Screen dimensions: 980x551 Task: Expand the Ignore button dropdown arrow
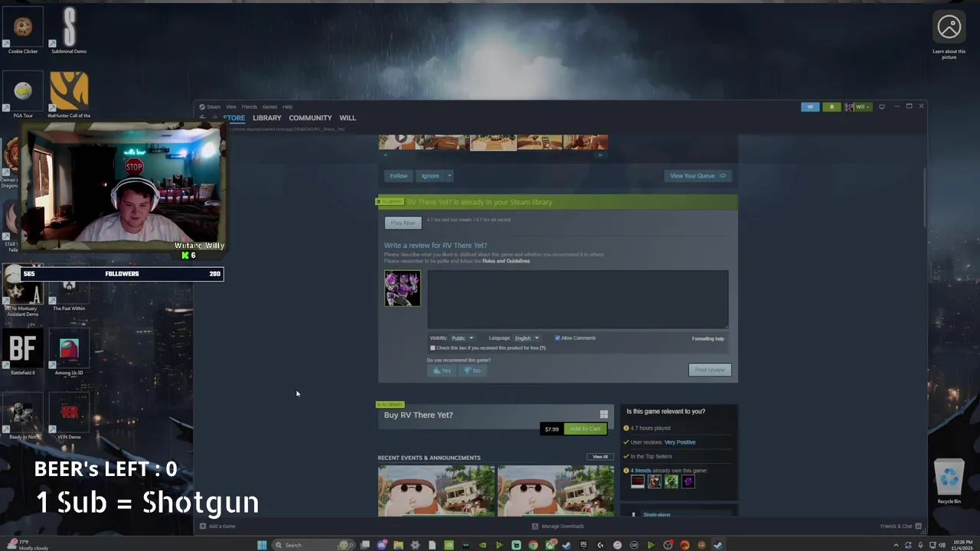pos(449,176)
